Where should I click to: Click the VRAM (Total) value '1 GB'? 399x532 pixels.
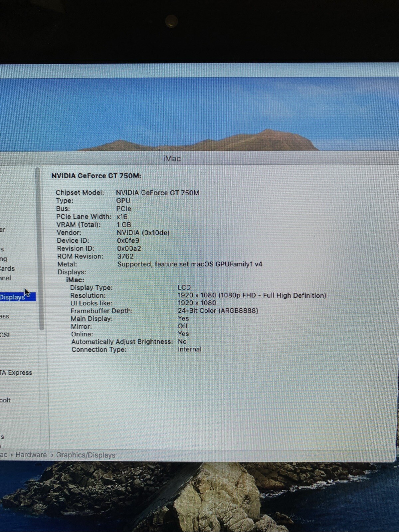tap(124, 225)
